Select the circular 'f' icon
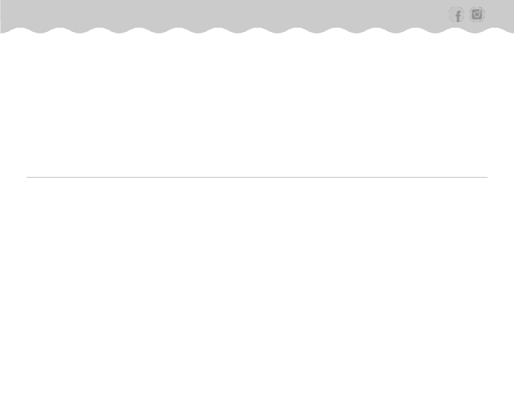Viewport: 514px width, 420px height. tap(456, 14)
